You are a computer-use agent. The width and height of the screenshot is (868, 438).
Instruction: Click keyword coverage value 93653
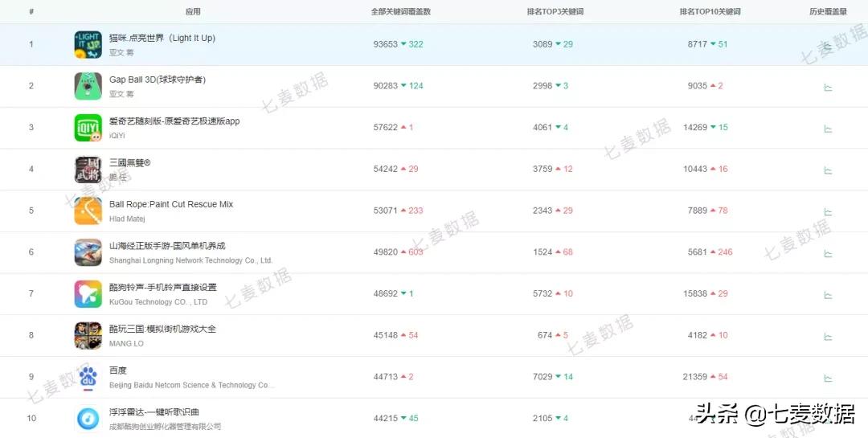pos(385,44)
